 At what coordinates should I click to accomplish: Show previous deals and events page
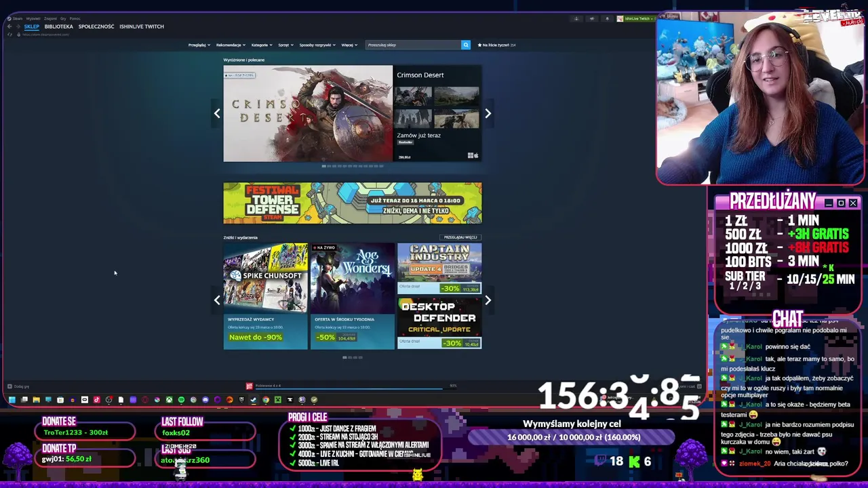217,300
